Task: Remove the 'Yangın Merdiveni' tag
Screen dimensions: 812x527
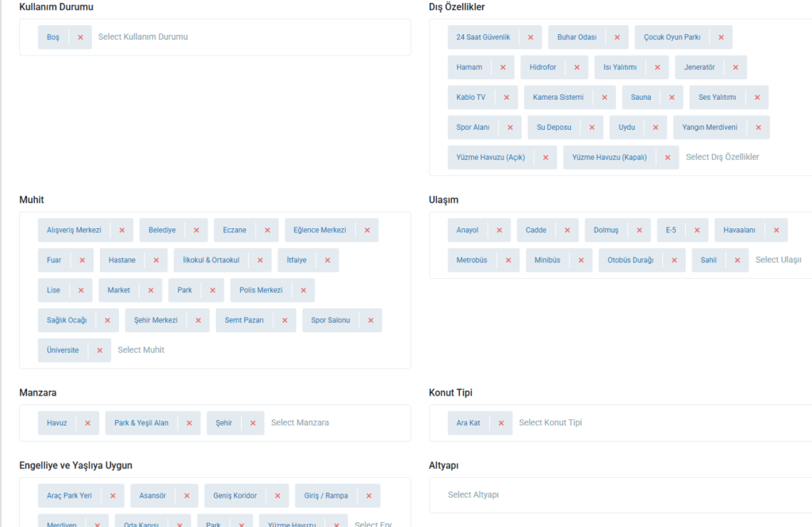Action: [758, 128]
